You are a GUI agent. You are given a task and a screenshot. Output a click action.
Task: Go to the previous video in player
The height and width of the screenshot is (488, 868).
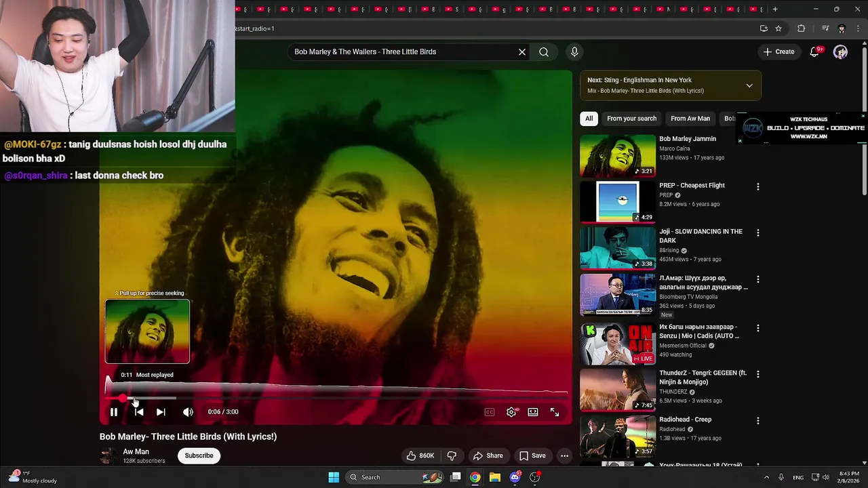[x=138, y=412]
